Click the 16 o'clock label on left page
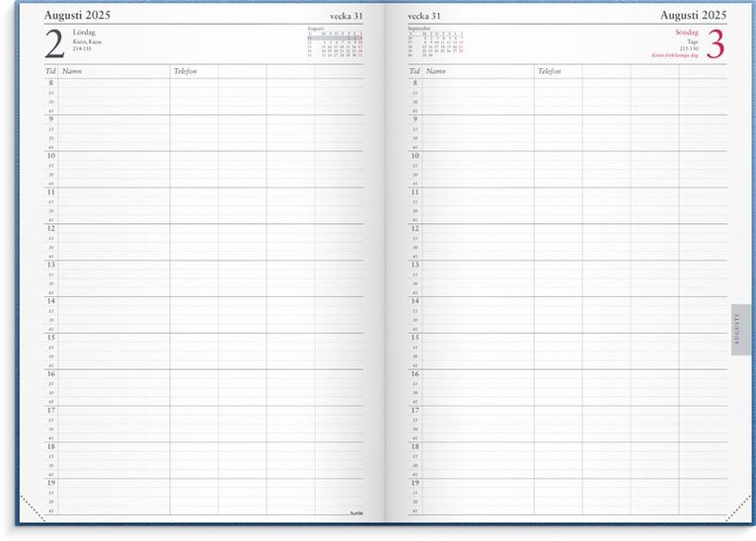 50,374
